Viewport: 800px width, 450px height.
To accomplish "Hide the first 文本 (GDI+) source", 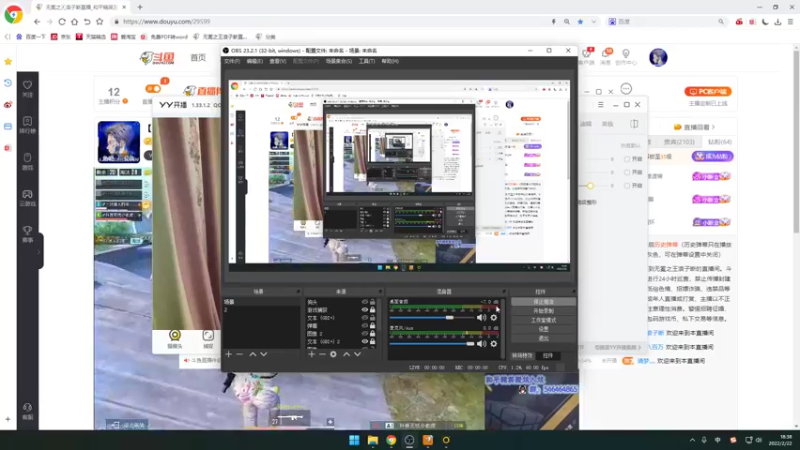I will 364,318.
